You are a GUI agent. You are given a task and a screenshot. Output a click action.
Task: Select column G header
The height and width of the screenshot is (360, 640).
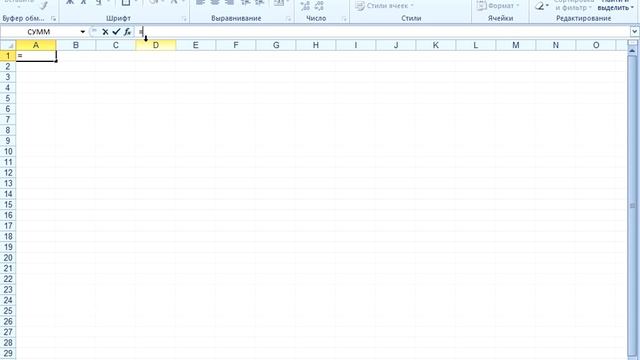pyautogui.click(x=276, y=45)
